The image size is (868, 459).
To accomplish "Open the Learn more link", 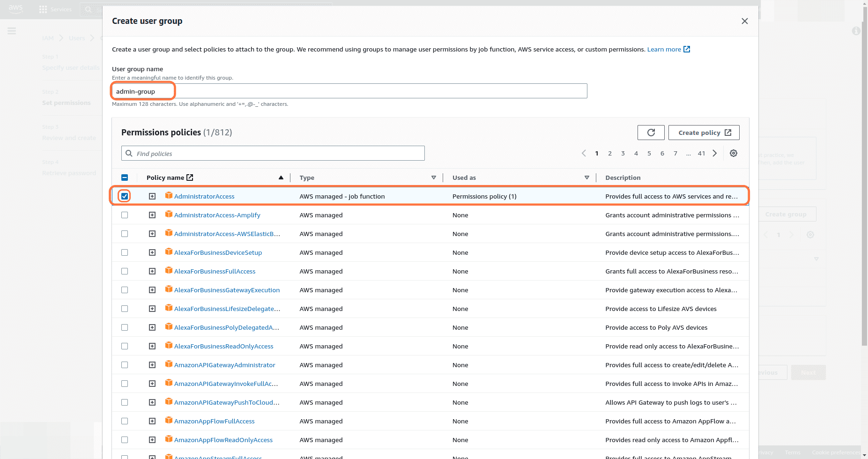I will (664, 49).
